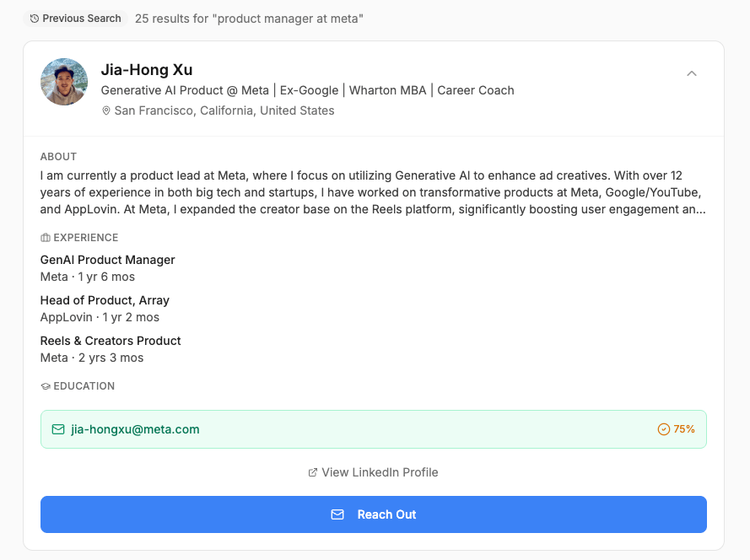Screen dimensions: 750x560
Task: Open View LinkedIn Profile link
Action: coord(380,472)
